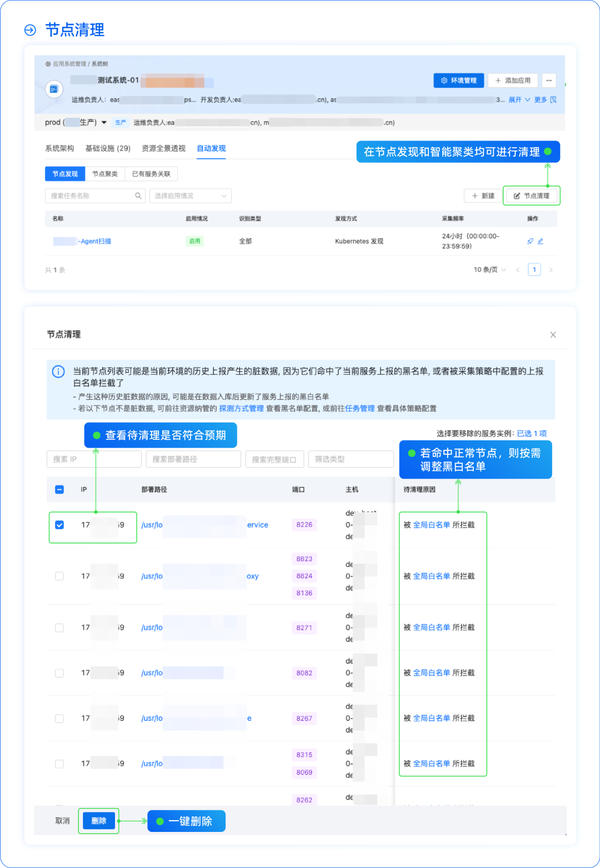Click the rocket icon in 操作 column
The image size is (600, 868).
tap(531, 241)
